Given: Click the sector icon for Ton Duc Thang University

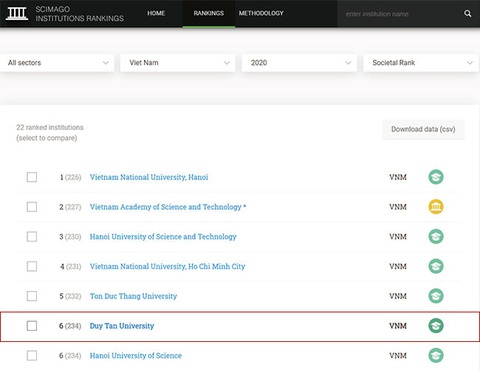Looking at the screenshot, I should 436,296.
